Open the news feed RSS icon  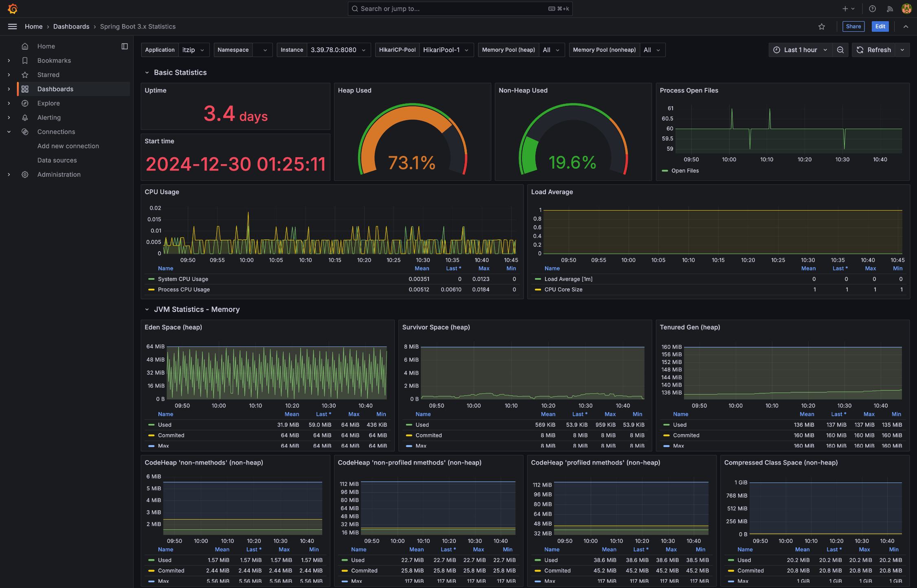pos(890,9)
